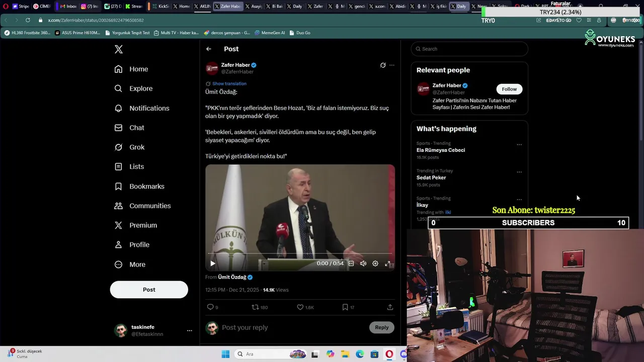Like the post with 1.6K likes
Image resolution: width=644 pixels, height=362 pixels.
click(305, 307)
